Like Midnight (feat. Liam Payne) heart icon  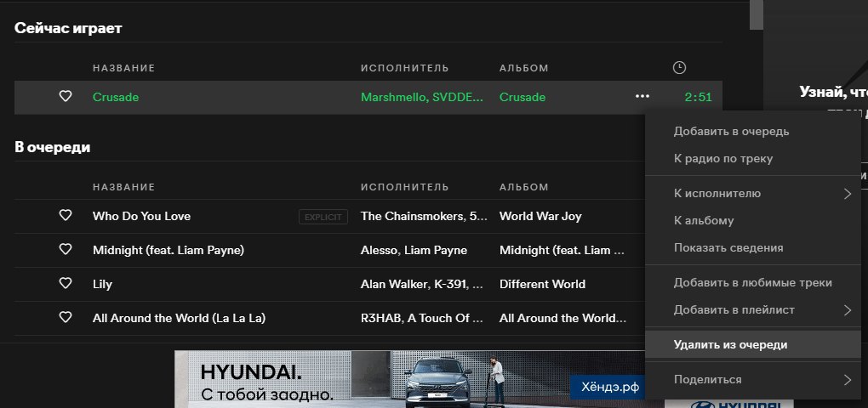(66, 250)
